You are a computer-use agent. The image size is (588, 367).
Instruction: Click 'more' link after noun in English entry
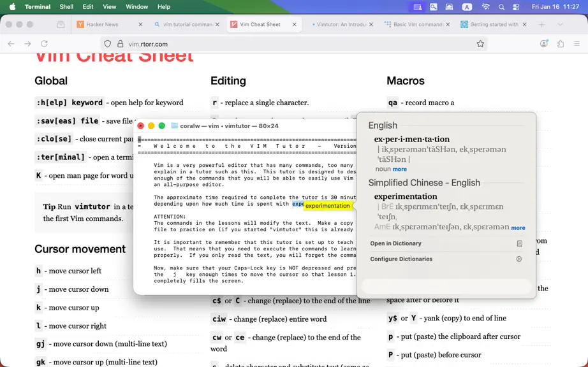pyautogui.click(x=400, y=169)
